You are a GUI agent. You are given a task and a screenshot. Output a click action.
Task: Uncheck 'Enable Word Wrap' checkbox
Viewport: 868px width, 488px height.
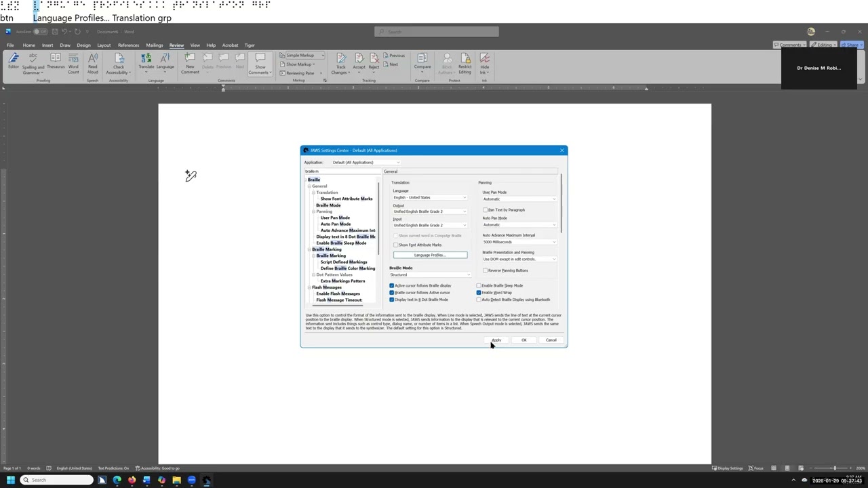pyautogui.click(x=479, y=293)
